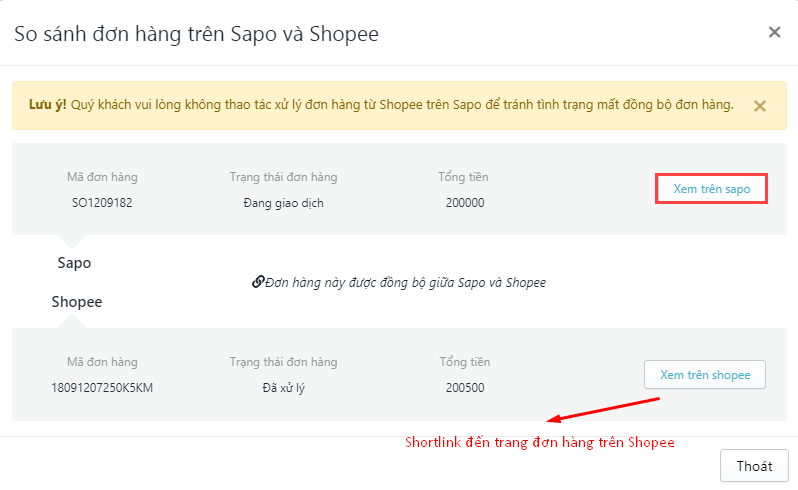Click the Shopee total amount 200500
Screen dimensions: 798x490
click(465, 388)
